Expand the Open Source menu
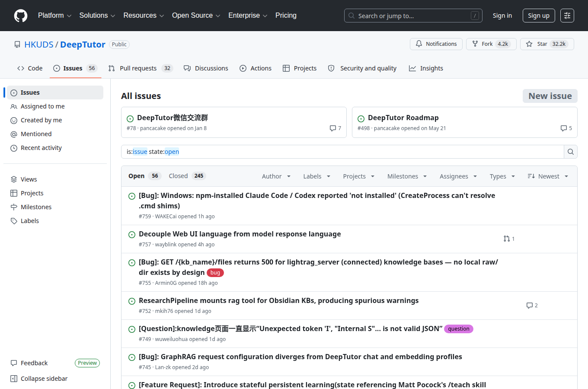Screen dimensions: 588x389 click(196, 16)
